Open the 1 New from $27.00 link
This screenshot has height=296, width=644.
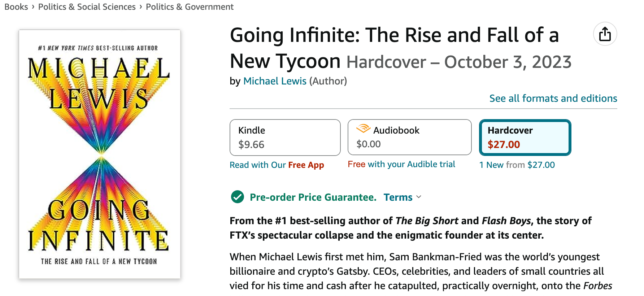[517, 165]
